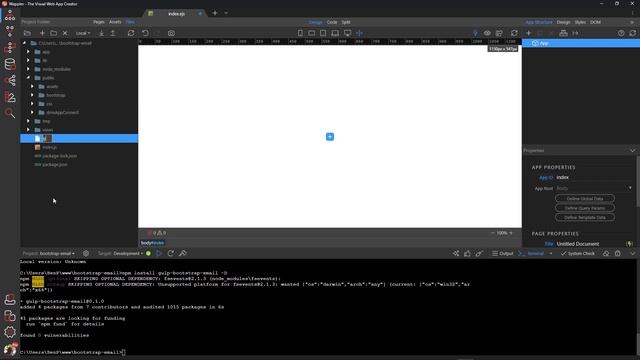Viewport: 640px width, 360px height.
Task: Open the Output panel button
Action: 502,253
